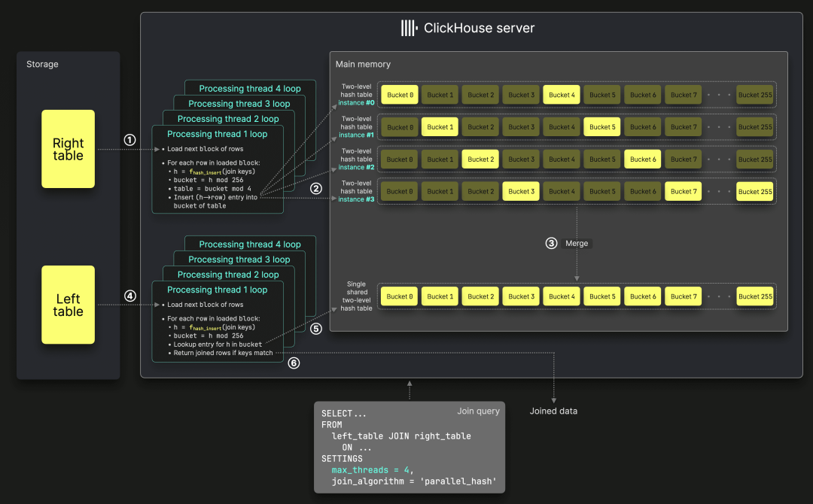Select Bucket 255 in hash table instance #3
This screenshot has width=813, height=504.
click(x=755, y=192)
